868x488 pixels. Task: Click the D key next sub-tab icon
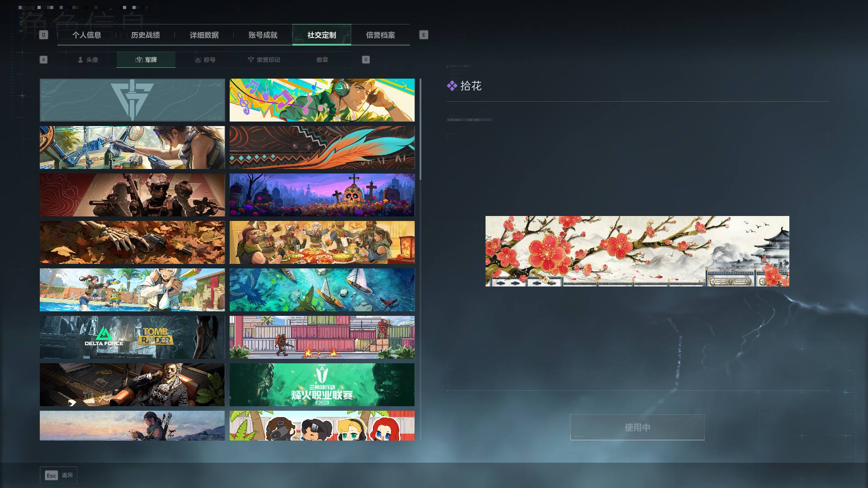click(x=366, y=60)
